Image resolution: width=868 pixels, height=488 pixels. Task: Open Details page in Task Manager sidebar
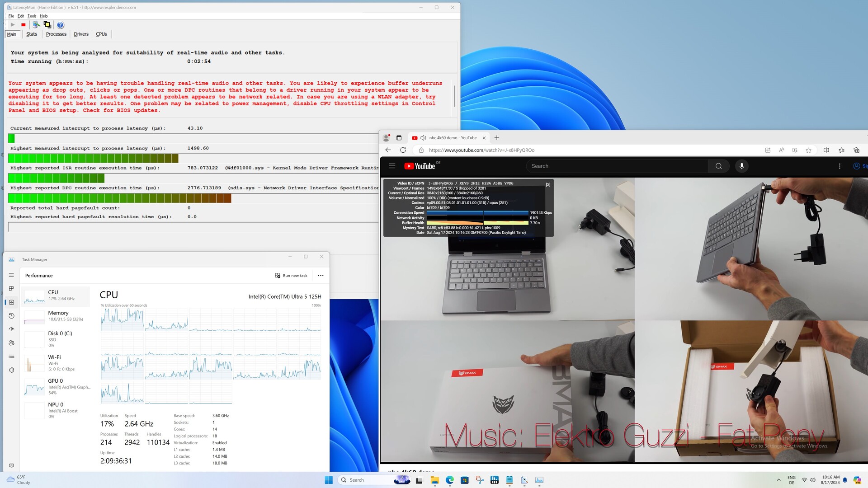tap(11, 357)
